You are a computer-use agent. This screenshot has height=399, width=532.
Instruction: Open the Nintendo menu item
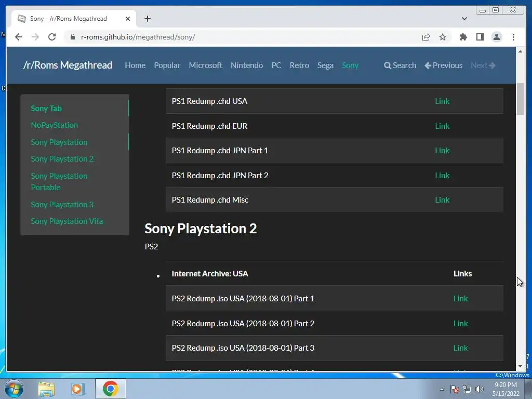pyautogui.click(x=247, y=65)
